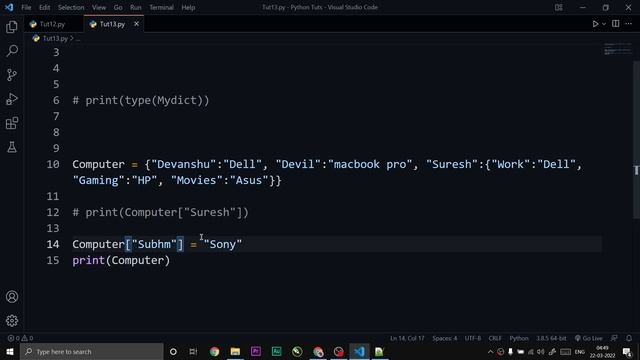Select the Tut13.py tab
This screenshot has height=360, width=640.
[x=112, y=24]
